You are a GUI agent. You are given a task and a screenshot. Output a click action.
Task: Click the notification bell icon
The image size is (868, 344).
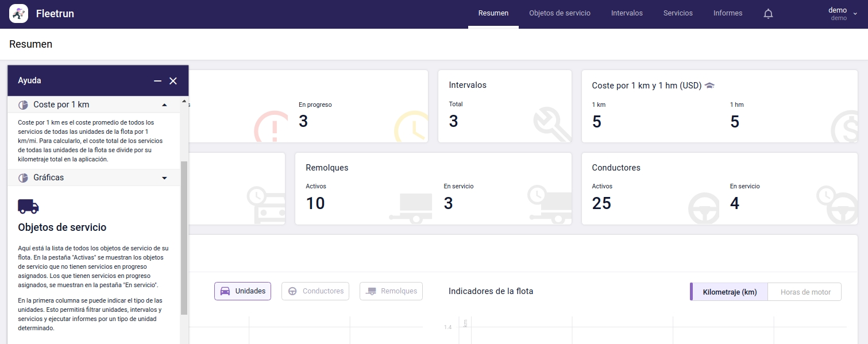tap(768, 13)
